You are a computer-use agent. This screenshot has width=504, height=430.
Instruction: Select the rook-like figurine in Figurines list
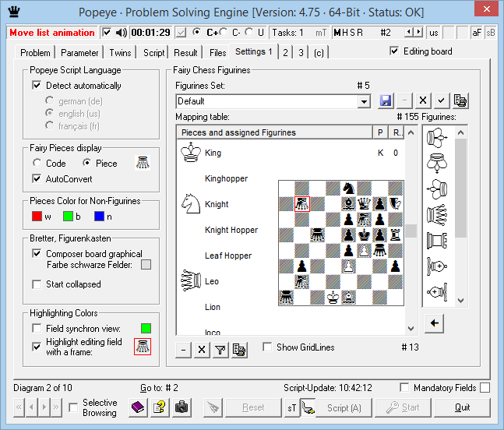coord(437,241)
